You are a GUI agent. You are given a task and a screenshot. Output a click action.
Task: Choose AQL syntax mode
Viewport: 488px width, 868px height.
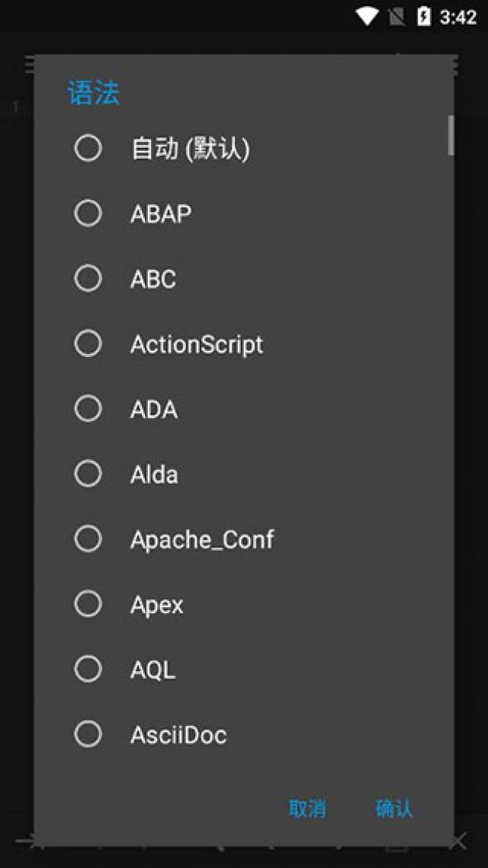(x=89, y=669)
